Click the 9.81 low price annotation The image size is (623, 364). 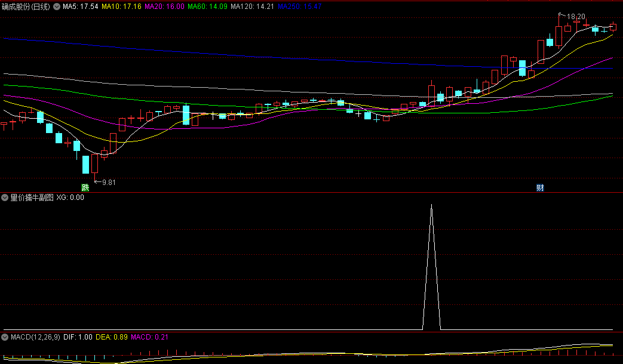click(x=109, y=182)
